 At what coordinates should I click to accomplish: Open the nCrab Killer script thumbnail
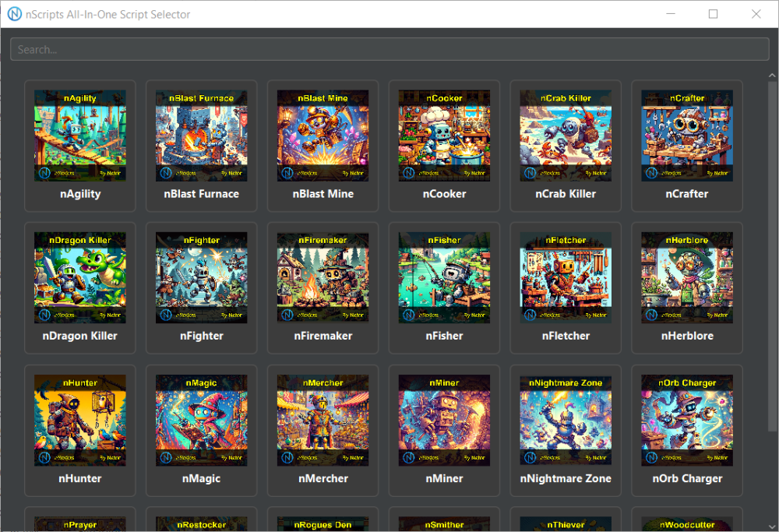(566, 136)
